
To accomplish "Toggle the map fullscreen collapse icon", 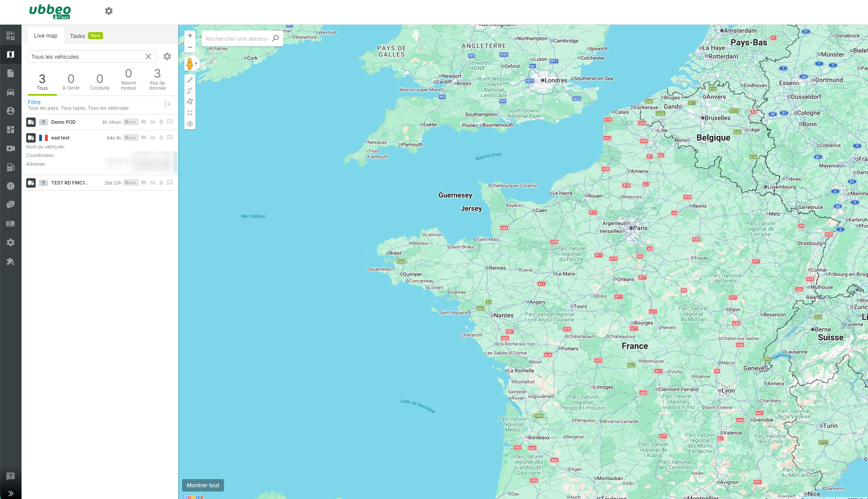I will coord(190,113).
